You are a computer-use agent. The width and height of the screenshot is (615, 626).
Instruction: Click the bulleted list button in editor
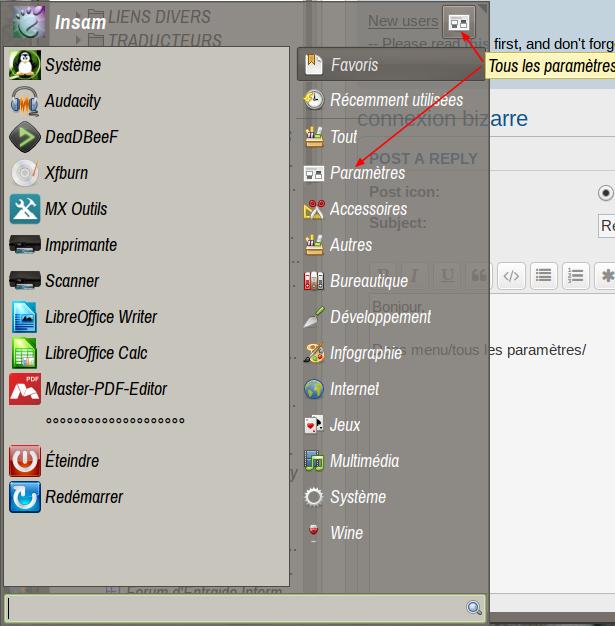click(544, 276)
